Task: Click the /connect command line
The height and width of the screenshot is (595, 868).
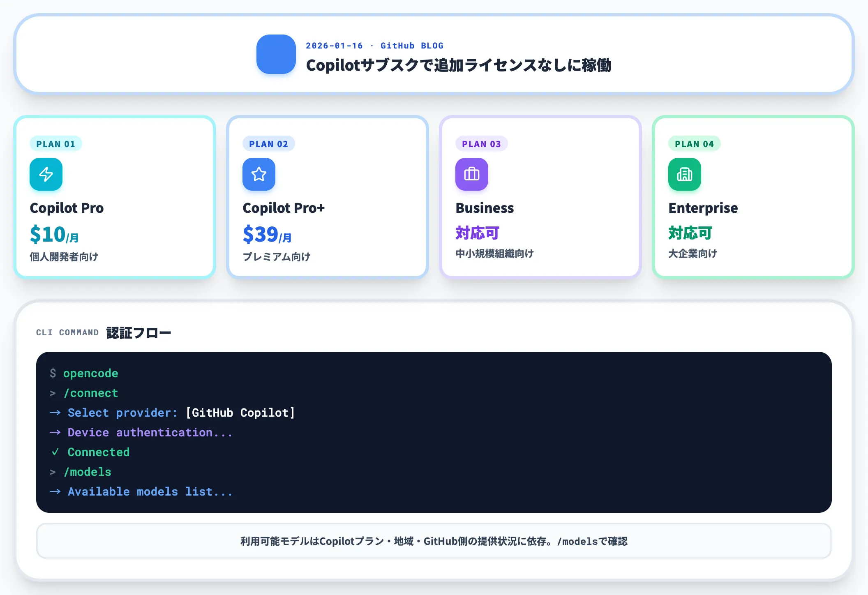Action: [91, 393]
